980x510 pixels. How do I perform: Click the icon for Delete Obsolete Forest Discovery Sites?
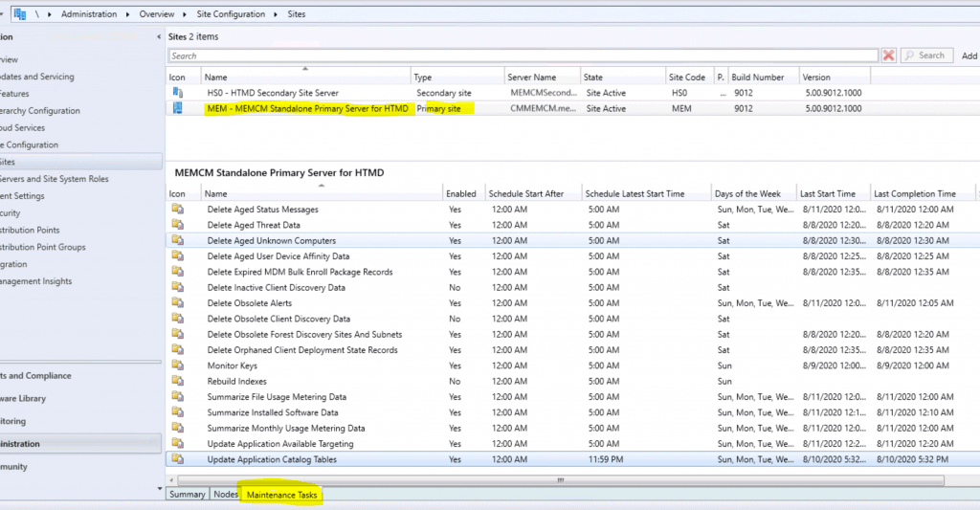pos(177,334)
